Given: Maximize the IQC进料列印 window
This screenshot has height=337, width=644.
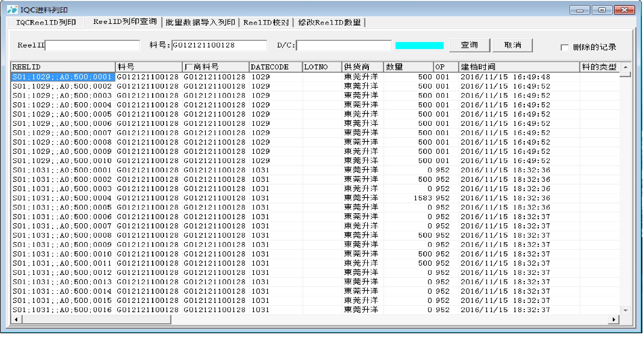Looking at the screenshot, I should tap(602, 10).
